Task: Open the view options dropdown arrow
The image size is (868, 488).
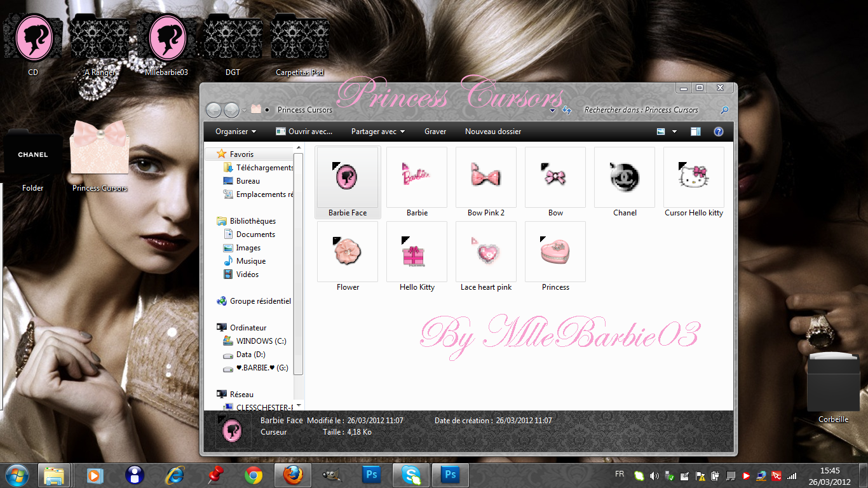Action: point(674,132)
